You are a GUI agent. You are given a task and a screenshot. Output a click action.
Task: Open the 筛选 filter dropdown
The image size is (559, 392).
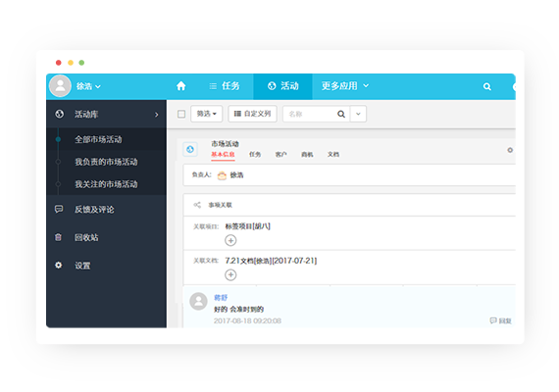[x=206, y=114]
